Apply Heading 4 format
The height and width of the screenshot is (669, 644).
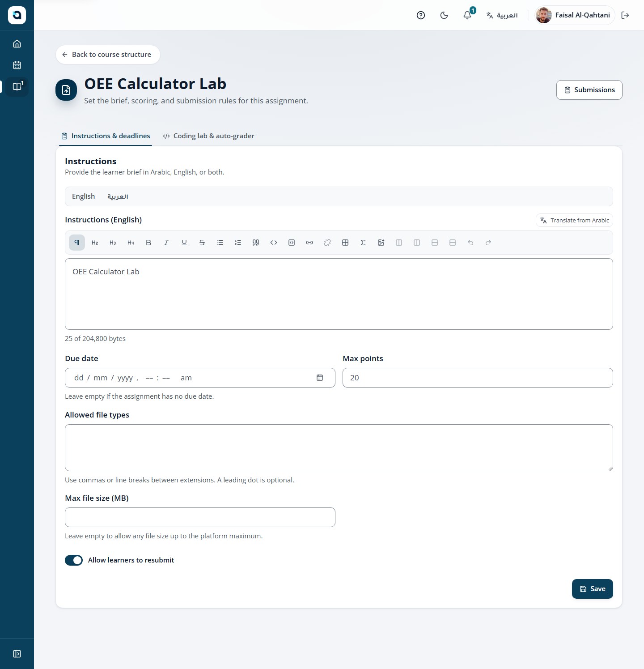(x=131, y=243)
